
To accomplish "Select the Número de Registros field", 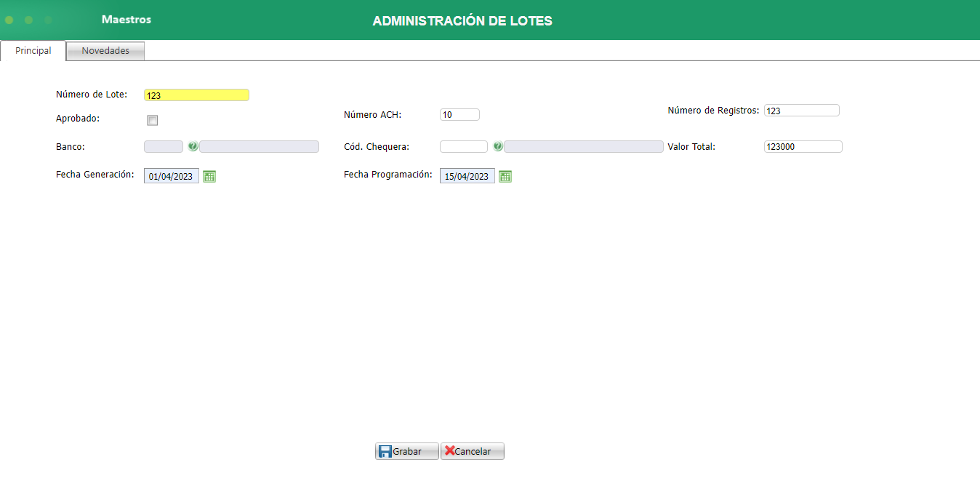I will tap(802, 110).
